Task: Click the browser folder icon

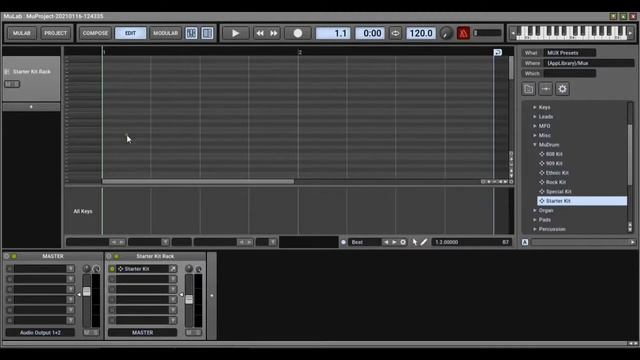Action: click(x=529, y=89)
